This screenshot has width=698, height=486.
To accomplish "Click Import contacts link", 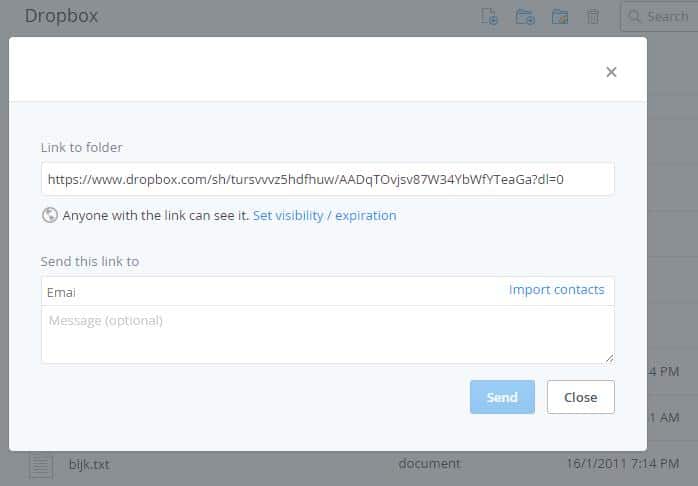I will point(556,290).
